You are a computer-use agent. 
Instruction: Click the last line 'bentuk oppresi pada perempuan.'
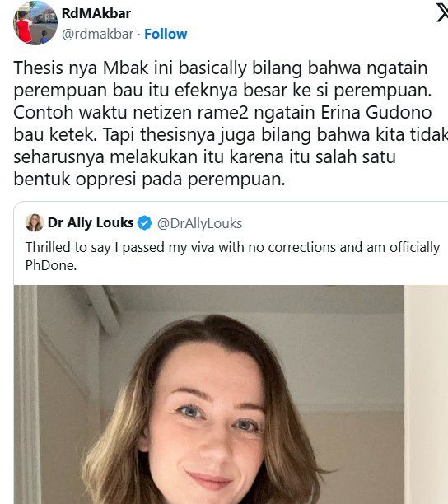pos(149,180)
